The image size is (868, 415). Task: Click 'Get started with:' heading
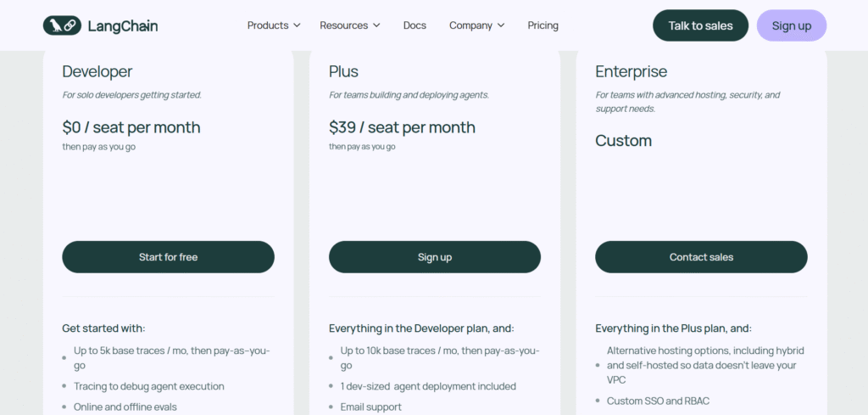103,328
